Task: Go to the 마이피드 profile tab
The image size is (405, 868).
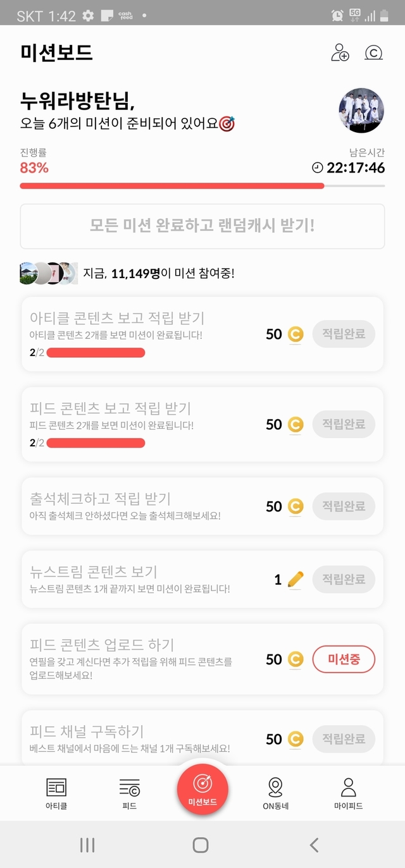Action: click(x=348, y=793)
